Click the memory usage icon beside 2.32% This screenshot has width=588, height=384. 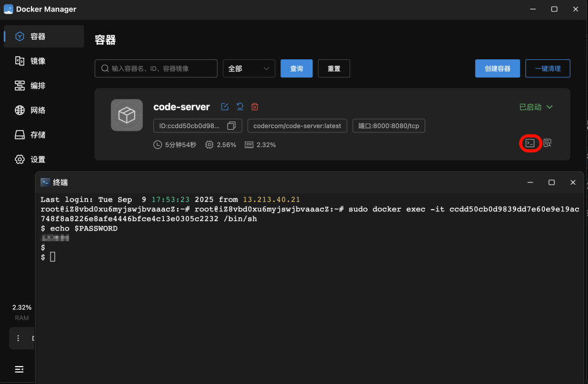tap(249, 145)
